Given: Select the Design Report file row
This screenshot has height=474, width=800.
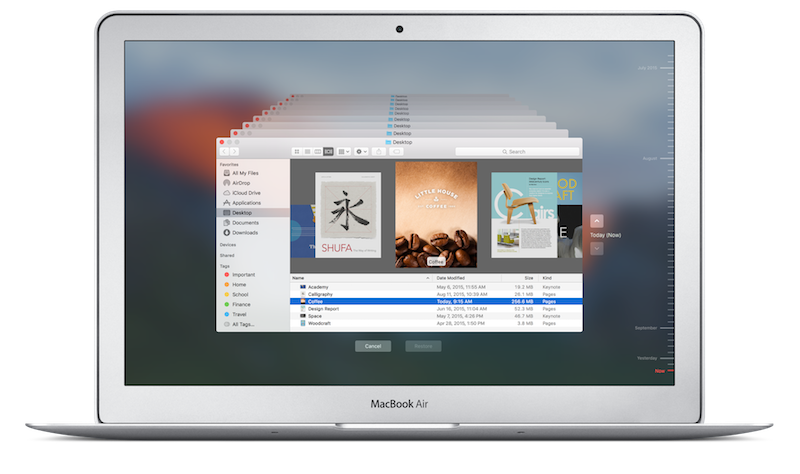Looking at the screenshot, I should pos(436,309).
